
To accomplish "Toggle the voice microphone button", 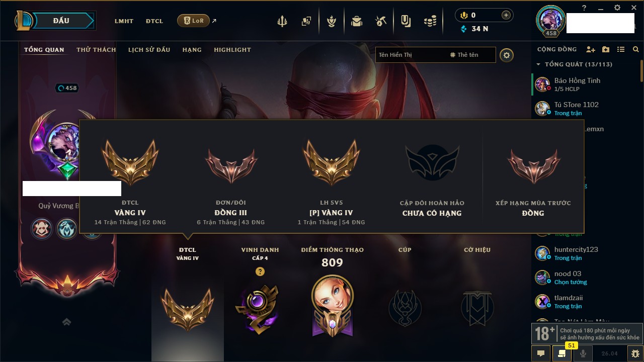I will click(583, 353).
